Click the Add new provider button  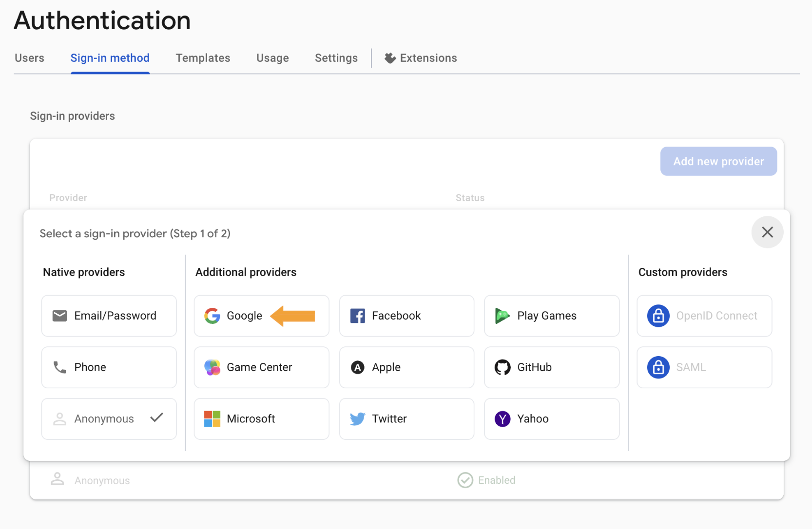coord(719,161)
